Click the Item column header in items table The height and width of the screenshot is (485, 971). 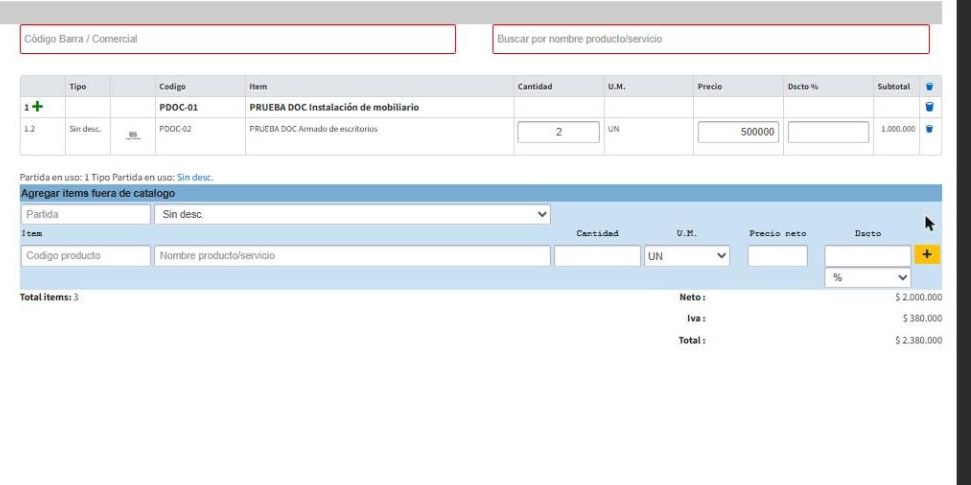[x=258, y=87]
